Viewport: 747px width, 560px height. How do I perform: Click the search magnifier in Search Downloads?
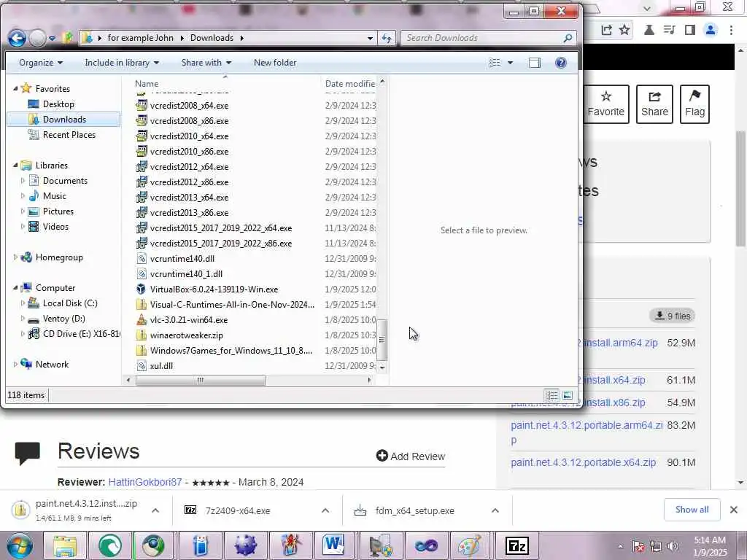pyautogui.click(x=568, y=38)
